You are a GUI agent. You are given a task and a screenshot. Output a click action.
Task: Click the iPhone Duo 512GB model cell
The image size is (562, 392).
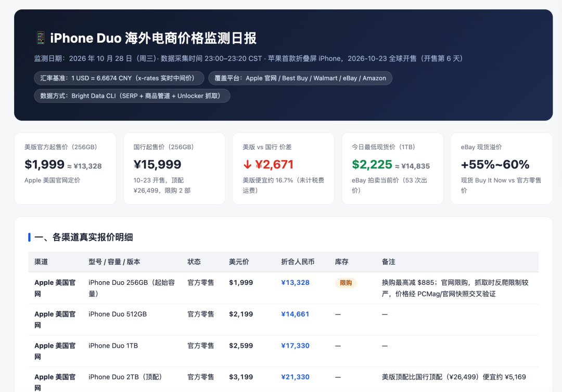[118, 314]
